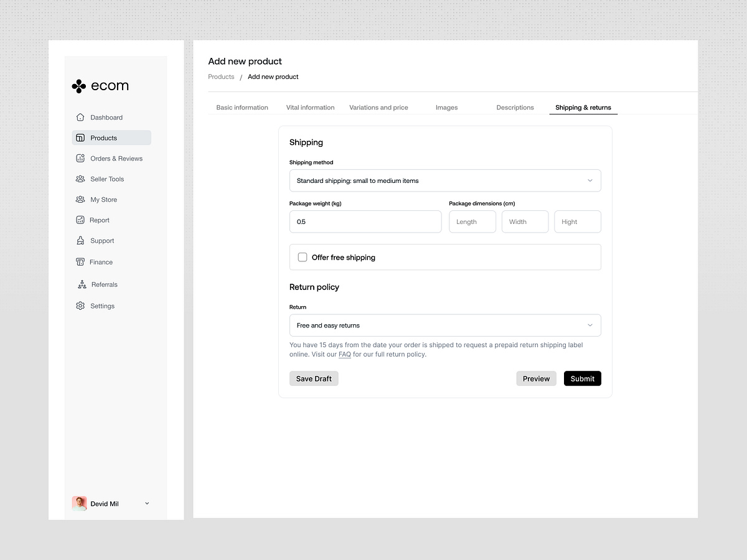
Task: Enable the Offer free shipping checkbox
Action: 302,257
